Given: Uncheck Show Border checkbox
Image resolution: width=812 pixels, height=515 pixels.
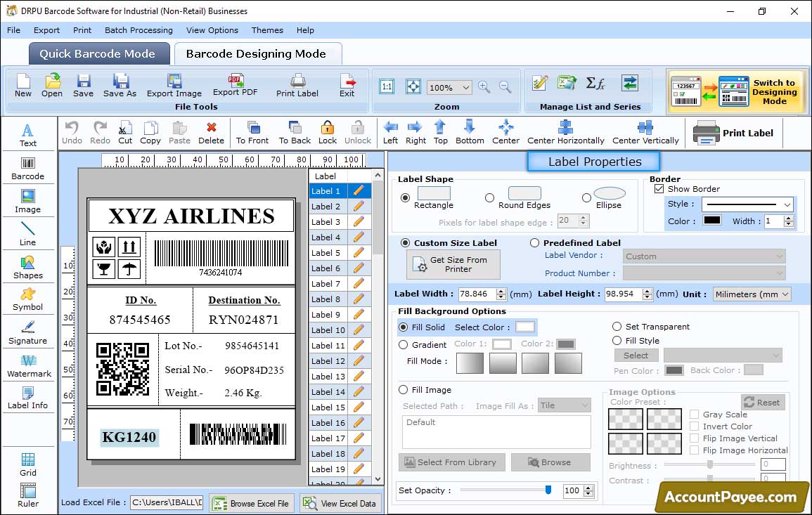Looking at the screenshot, I should (659, 189).
